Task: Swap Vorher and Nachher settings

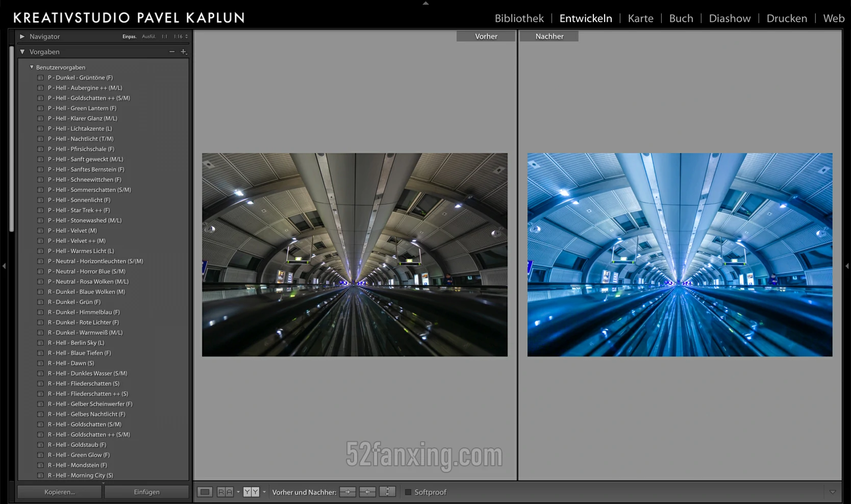Action: click(388, 492)
